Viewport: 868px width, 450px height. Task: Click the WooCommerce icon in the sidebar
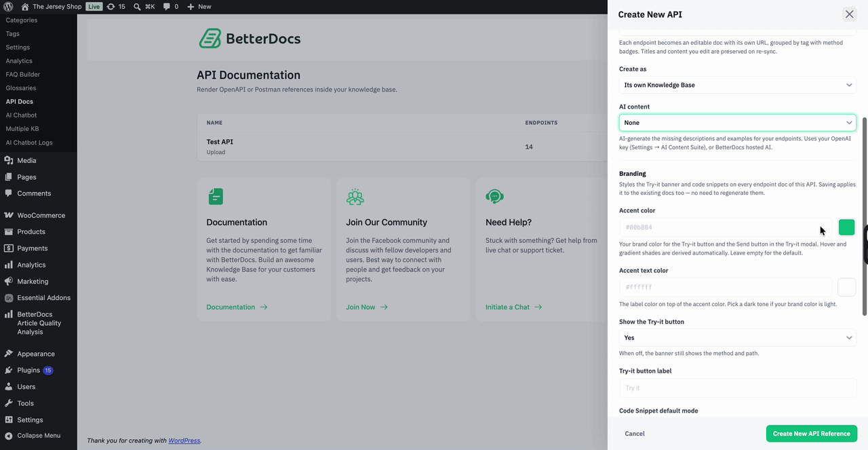[9, 215]
